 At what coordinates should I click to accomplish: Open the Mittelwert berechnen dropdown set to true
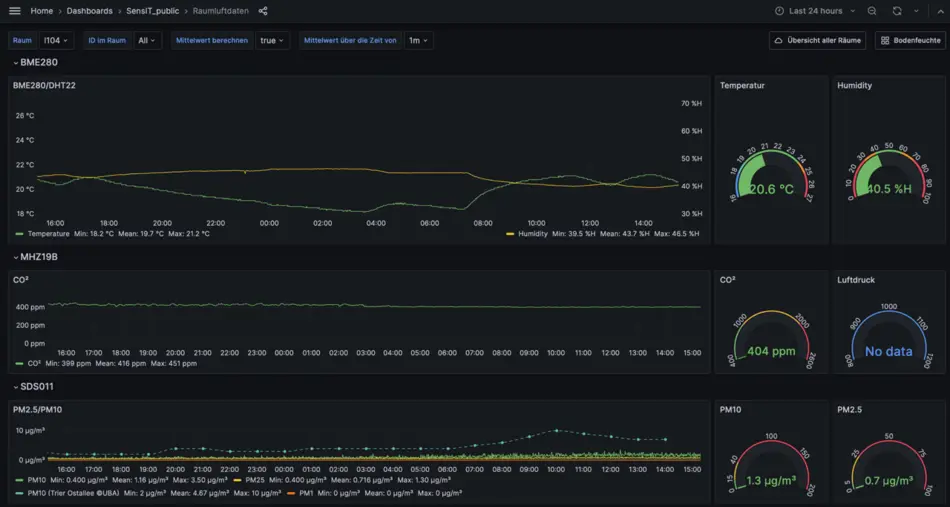271,41
